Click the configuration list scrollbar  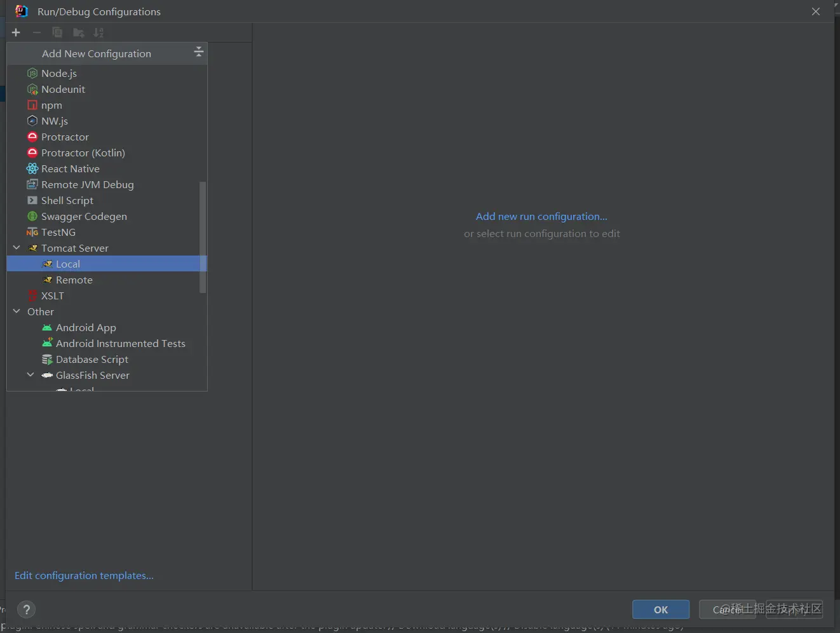pos(203,237)
